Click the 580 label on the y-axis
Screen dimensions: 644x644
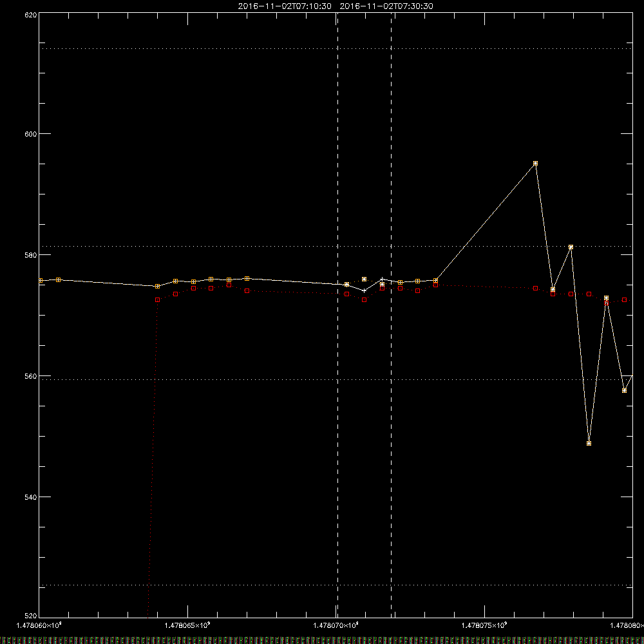point(31,255)
